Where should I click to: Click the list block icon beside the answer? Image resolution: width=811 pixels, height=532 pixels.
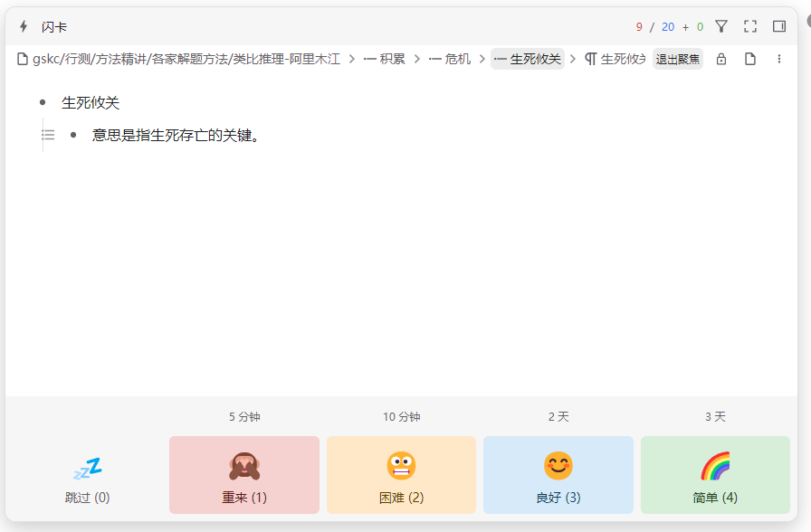click(48, 135)
